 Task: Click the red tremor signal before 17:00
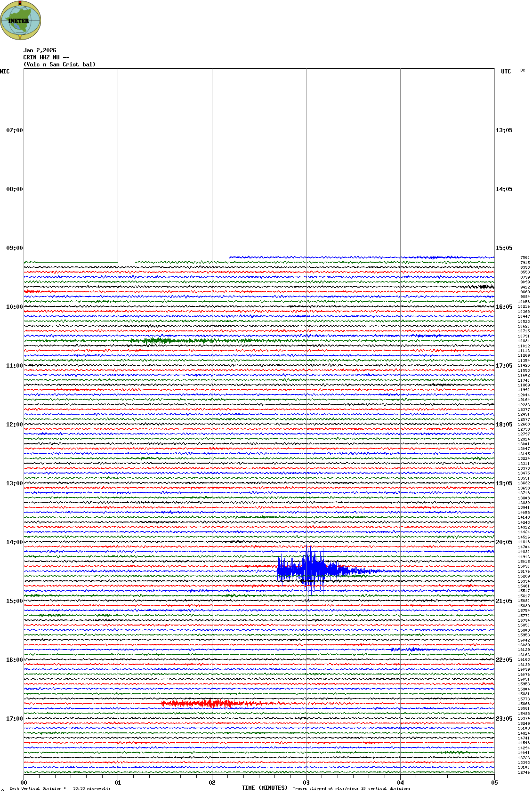[x=207, y=704]
